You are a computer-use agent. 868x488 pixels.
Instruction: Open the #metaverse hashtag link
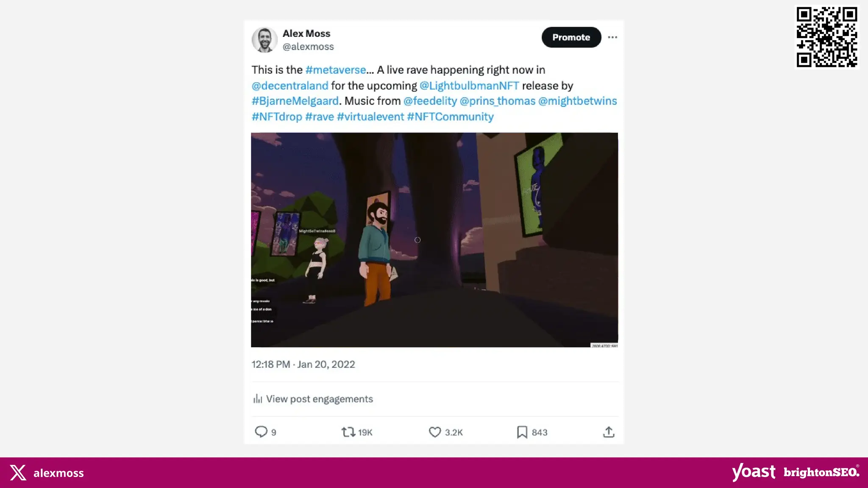(x=336, y=70)
